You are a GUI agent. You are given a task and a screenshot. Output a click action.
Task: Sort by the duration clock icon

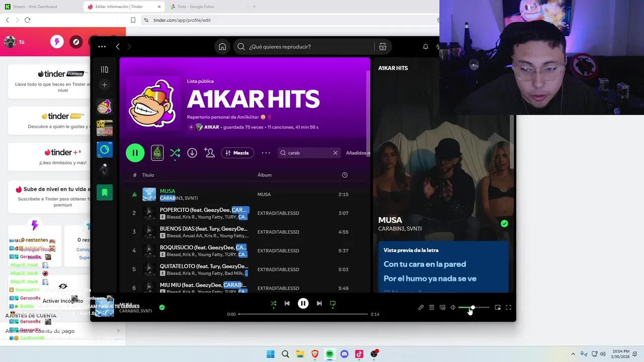(x=345, y=175)
